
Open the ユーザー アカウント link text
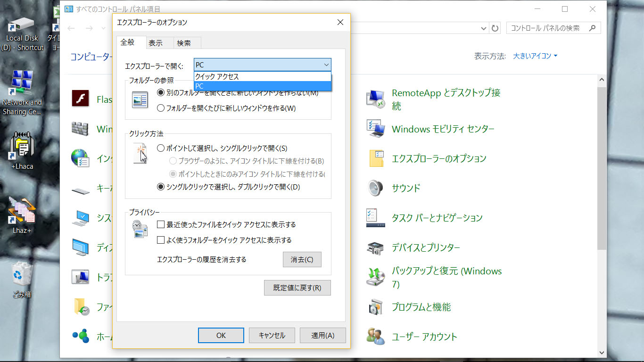click(x=424, y=337)
